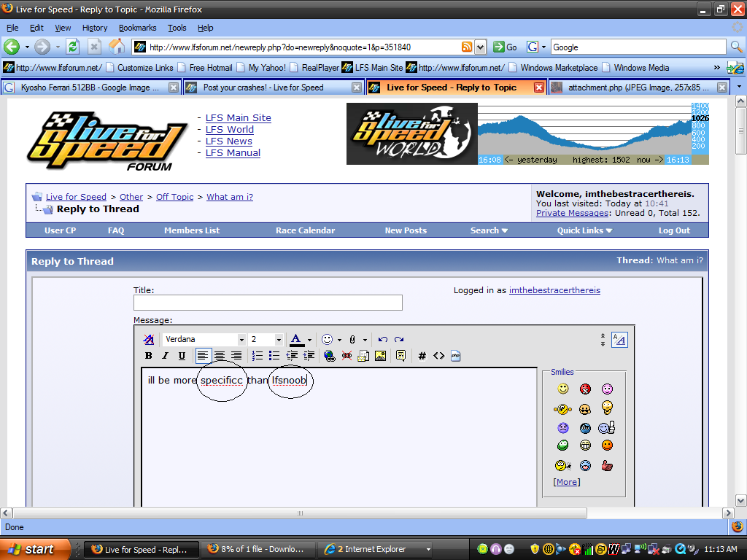Open Off Topic breadcrumb link
747x560 pixels.
175,197
